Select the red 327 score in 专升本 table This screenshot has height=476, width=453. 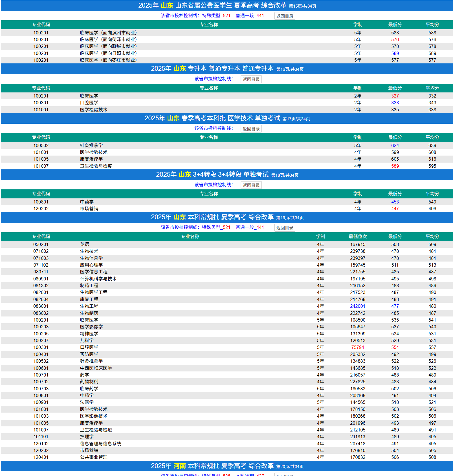click(395, 96)
